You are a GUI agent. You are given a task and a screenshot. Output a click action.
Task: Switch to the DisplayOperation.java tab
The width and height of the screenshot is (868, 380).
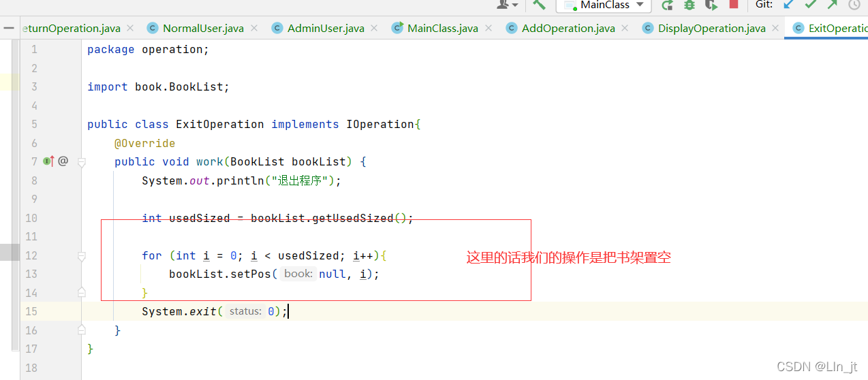(x=711, y=28)
